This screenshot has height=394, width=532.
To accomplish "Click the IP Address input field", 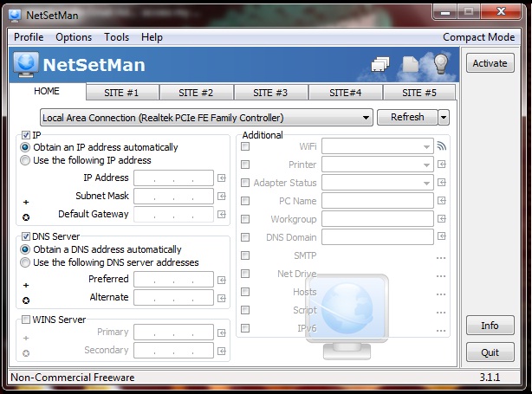I will (x=173, y=178).
